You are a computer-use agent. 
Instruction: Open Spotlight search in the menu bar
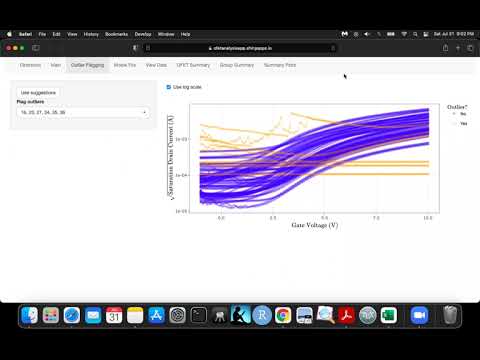[x=415, y=34]
